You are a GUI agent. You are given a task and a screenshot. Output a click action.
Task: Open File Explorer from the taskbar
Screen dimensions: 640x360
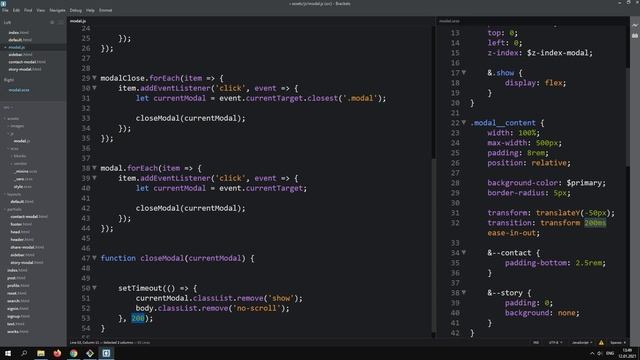pyautogui.click(x=41, y=353)
